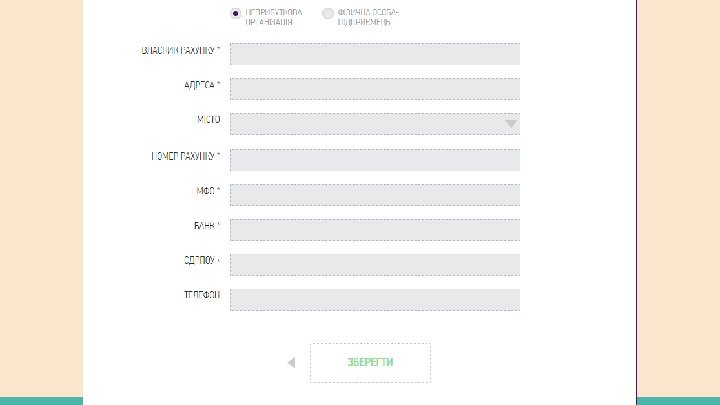
Task: Focus the Номер рахунку input field
Action: [374, 160]
